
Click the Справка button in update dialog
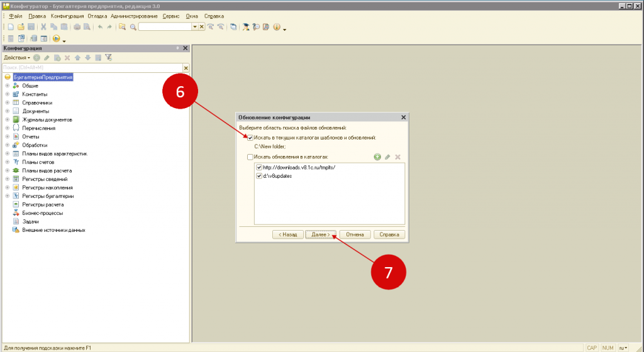pos(389,234)
